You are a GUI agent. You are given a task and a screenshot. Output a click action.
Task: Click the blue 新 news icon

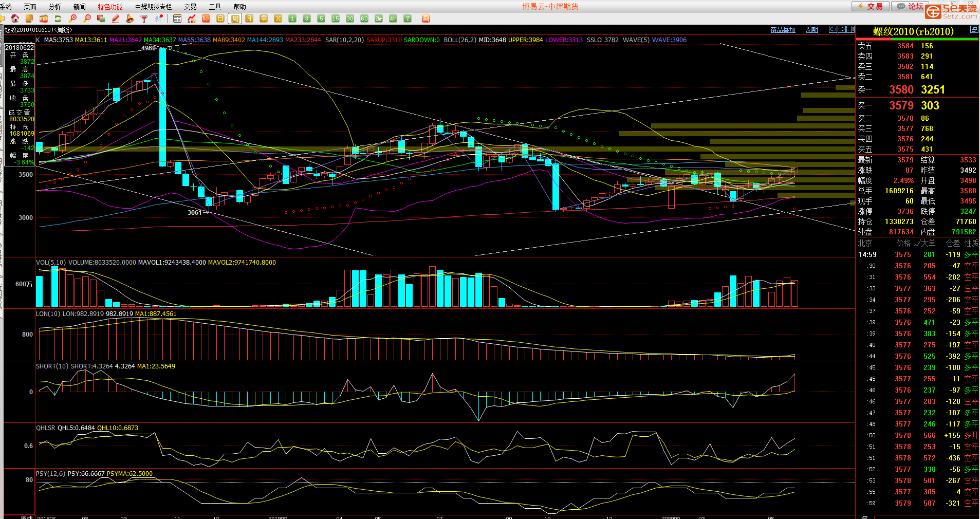[159, 18]
